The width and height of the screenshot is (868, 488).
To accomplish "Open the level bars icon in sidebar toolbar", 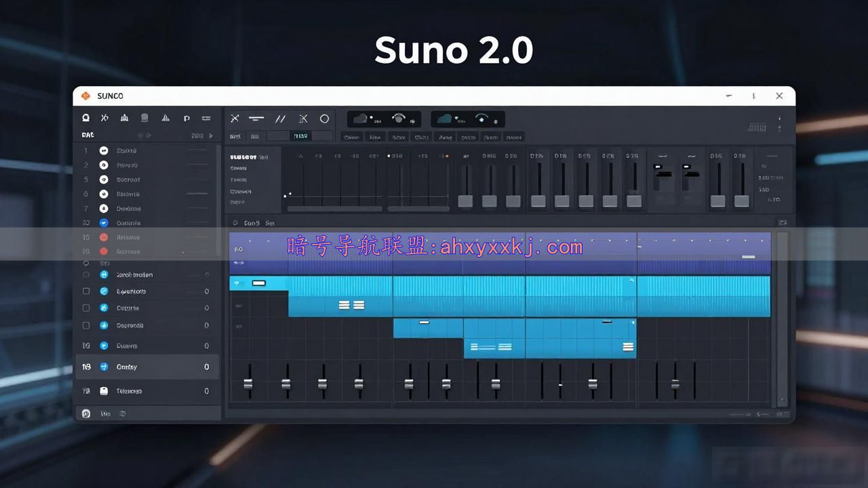I will click(x=124, y=117).
